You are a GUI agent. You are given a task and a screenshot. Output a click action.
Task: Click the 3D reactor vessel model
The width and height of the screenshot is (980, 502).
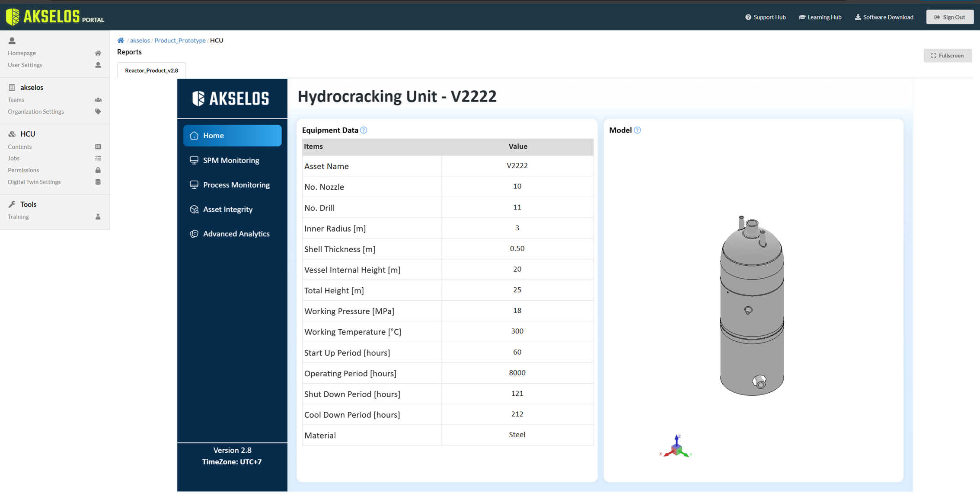752,307
